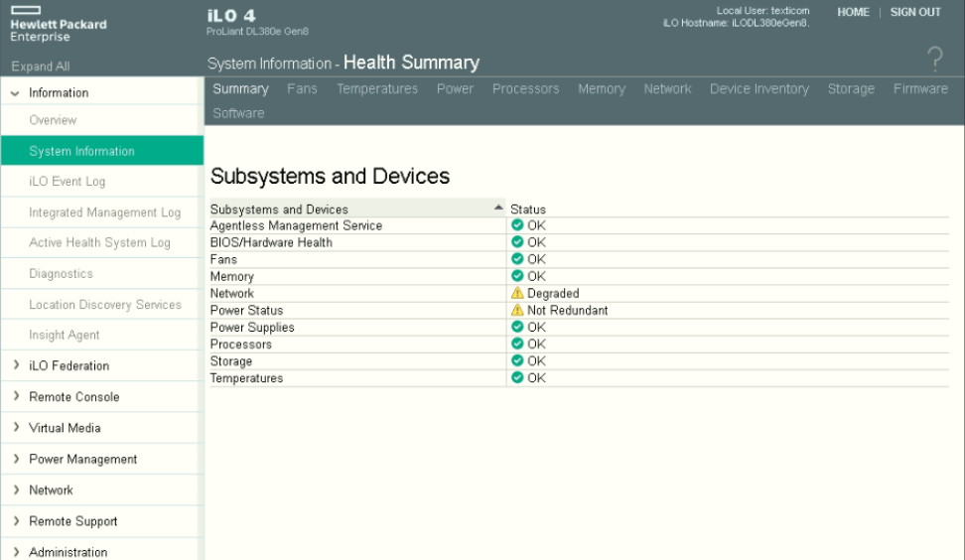This screenshot has height=560, width=965.
Task: Expand the iLO Federation menu
Action: pos(69,365)
